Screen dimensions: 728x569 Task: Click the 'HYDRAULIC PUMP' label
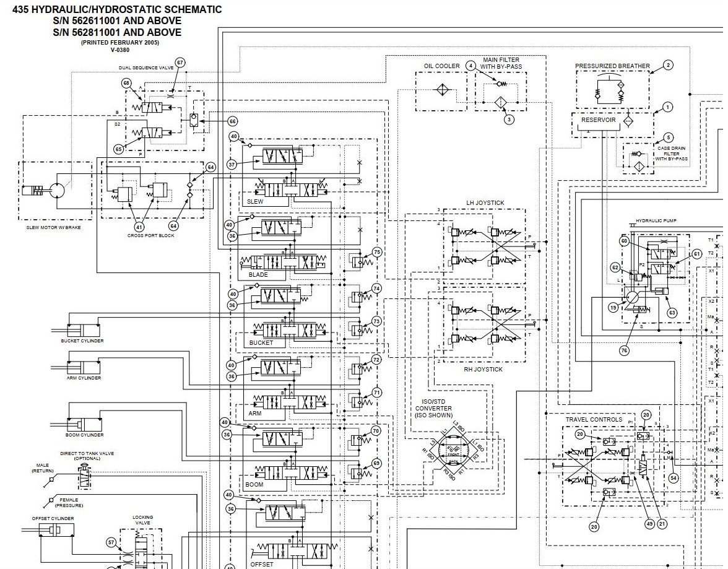click(656, 220)
